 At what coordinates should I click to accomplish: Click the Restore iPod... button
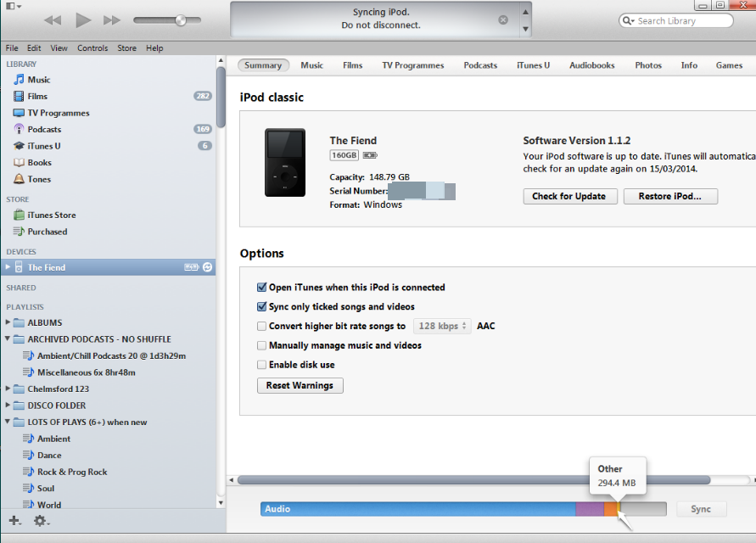coord(670,196)
